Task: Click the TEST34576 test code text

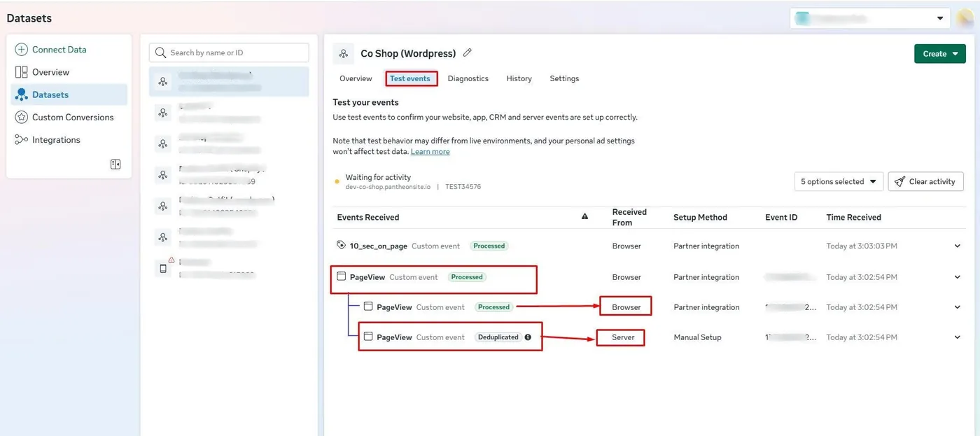Action: click(x=463, y=187)
